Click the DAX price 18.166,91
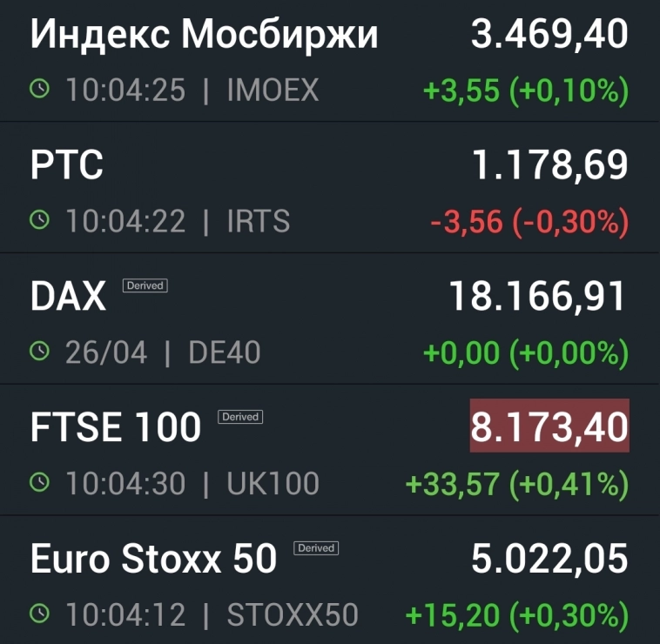The height and width of the screenshot is (644, 660). [538, 297]
